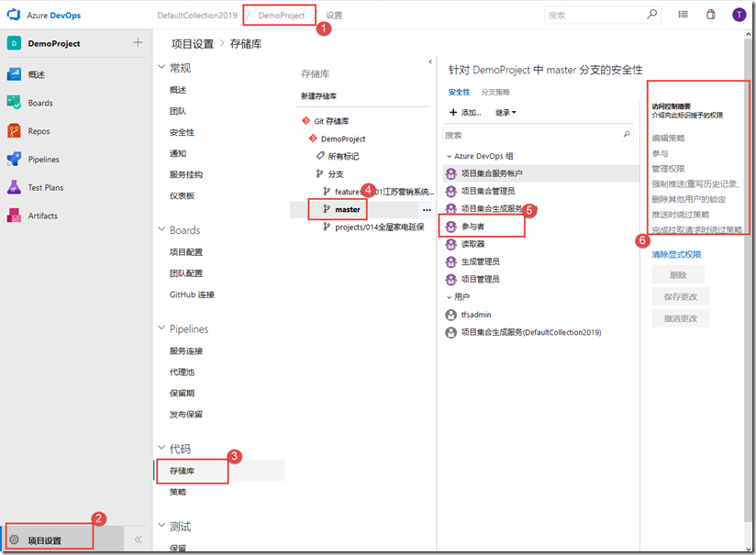
Task: Click the 删除 button
Action: (678, 275)
